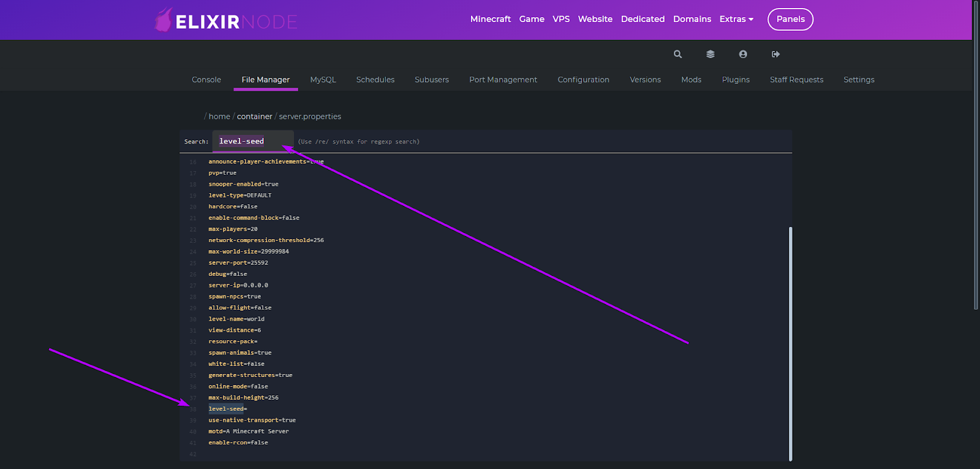Click the motd=A Minecraft Server line
Image resolution: width=980 pixels, height=469 pixels.
[x=249, y=432]
